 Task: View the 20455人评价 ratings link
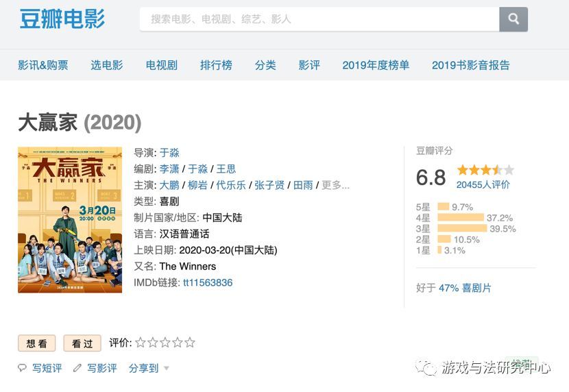(x=483, y=184)
